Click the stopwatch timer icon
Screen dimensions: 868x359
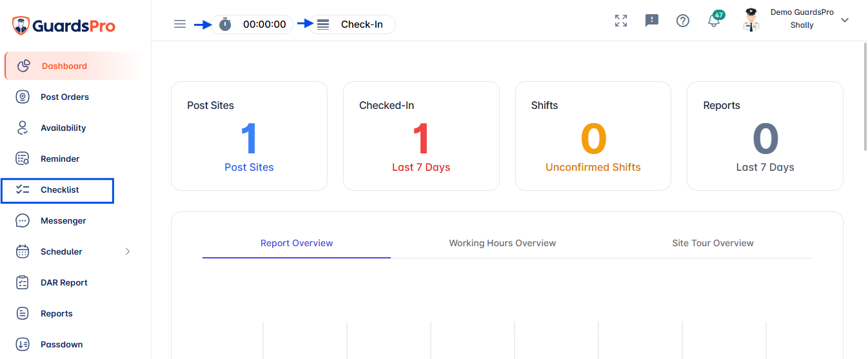pos(224,24)
